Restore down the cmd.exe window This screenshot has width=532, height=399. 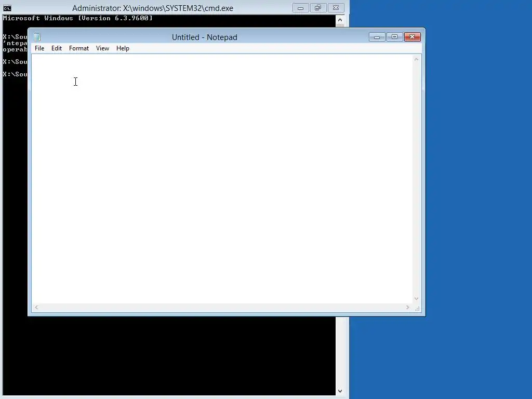pyautogui.click(x=318, y=8)
